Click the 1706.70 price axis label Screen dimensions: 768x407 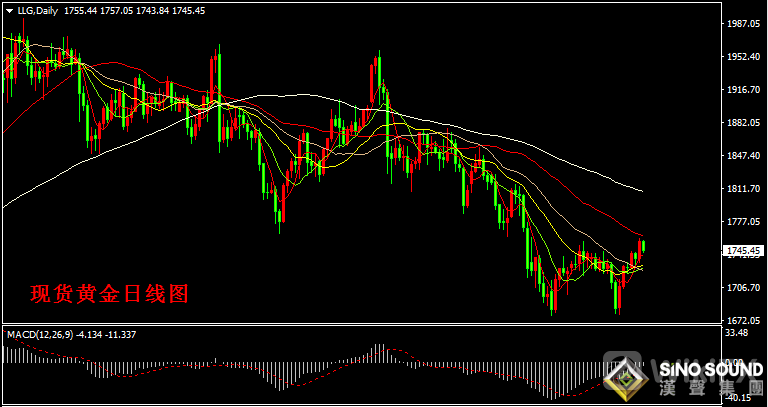point(745,288)
